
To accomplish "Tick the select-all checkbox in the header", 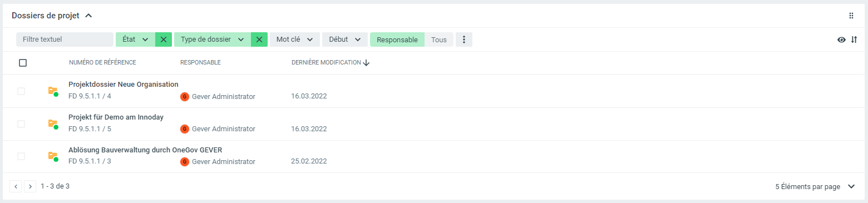I will (23, 63).
